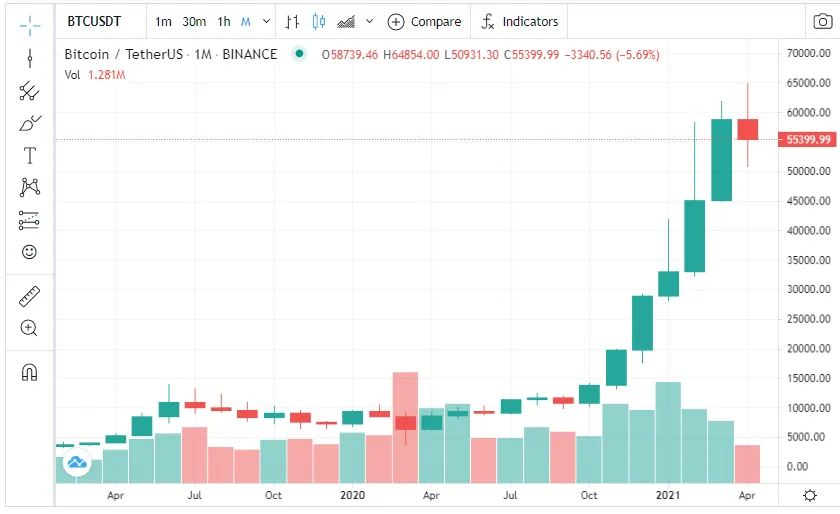The width and height of the screenshot is (840, 514).
Task: Select the candles chart style icon
Action: point(319,21)
